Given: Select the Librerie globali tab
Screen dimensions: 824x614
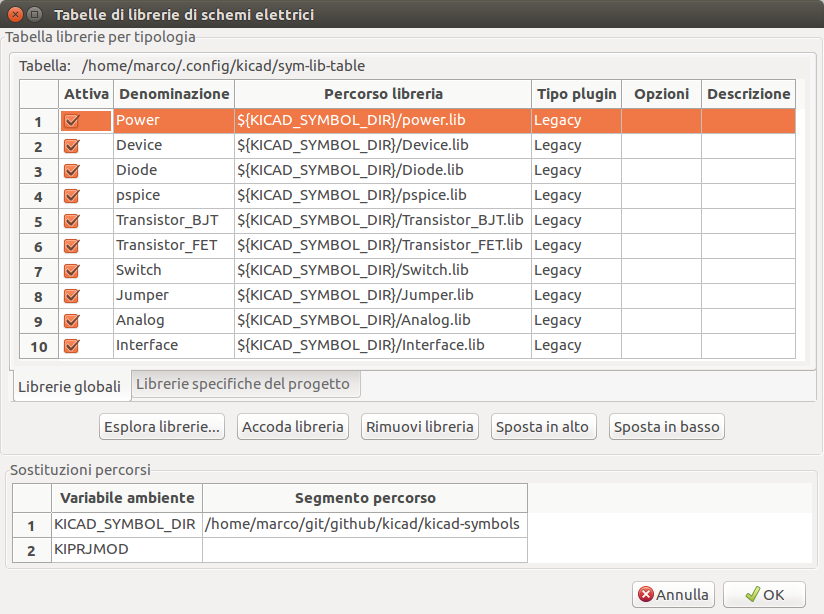Looking at the screenshot, I should 69,386.
